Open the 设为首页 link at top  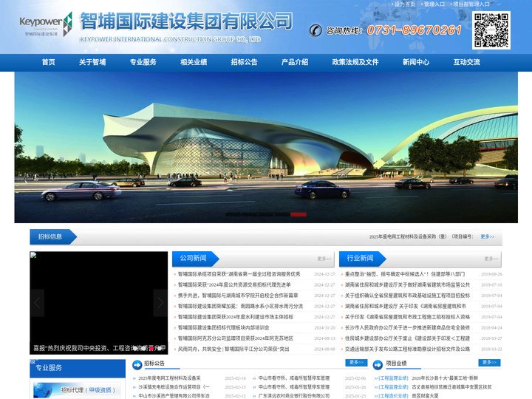tap(405, 4)
